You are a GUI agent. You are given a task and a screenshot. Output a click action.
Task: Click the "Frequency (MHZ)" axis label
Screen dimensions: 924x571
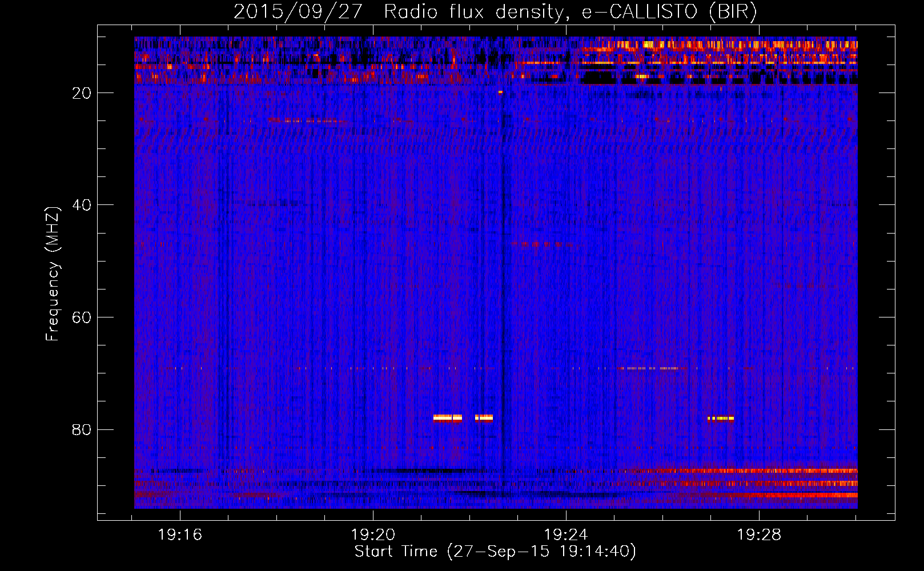(53, 274)
